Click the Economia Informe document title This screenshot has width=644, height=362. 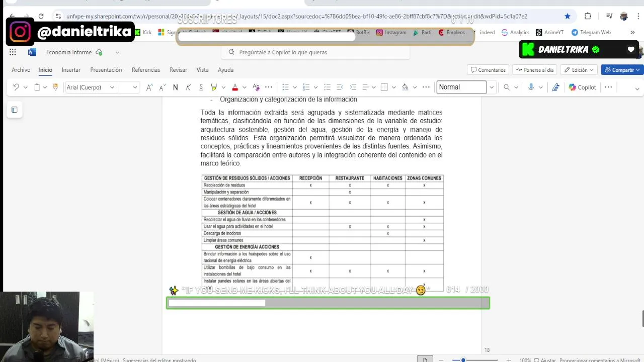(69, 52)
